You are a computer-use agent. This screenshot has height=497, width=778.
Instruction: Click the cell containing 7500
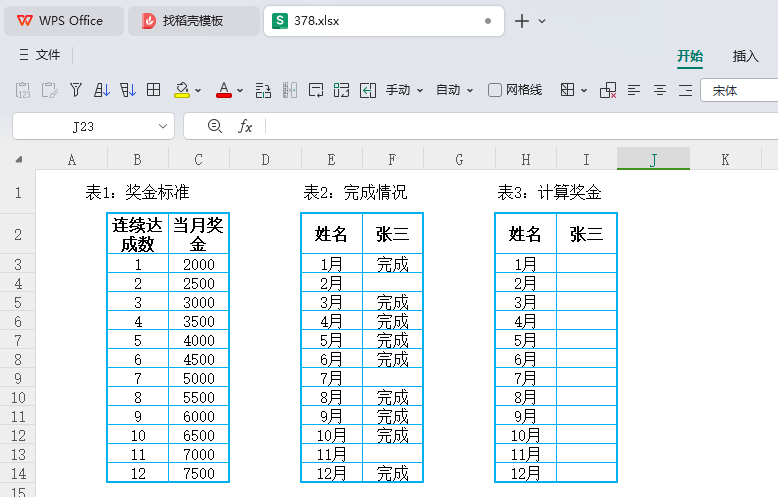(x=198, y=473)
